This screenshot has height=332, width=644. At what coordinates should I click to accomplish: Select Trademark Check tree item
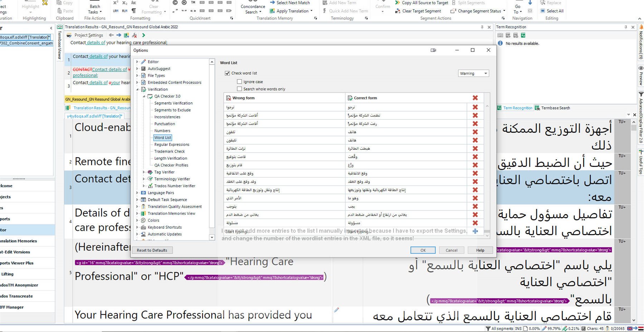pyautogui.click(x=170, y=152)
